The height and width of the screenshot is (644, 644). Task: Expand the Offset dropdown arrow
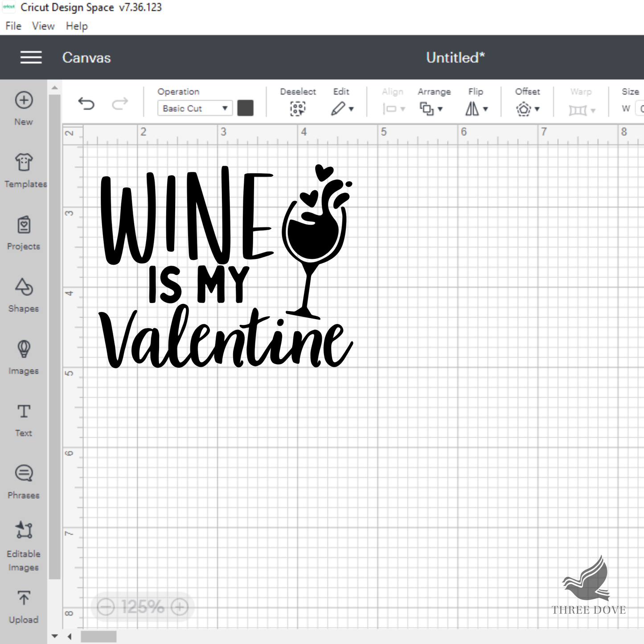click(x=537, y=109)
